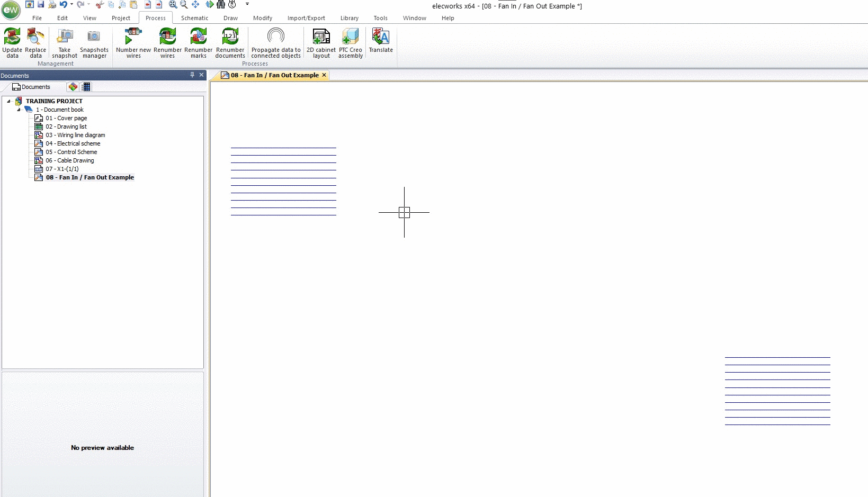Click PTC Creo assembly
Image resolution: width=868 pixels, height=497 pixels.
click(x=351, y=43)
